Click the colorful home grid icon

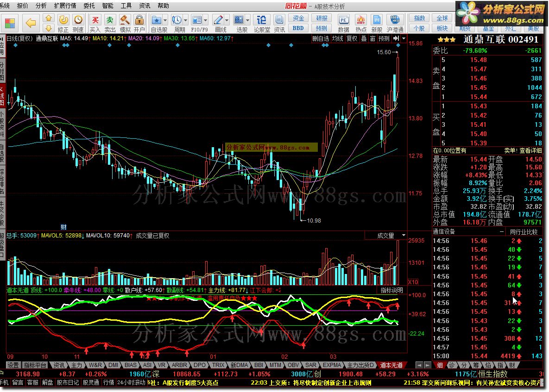click(10, 23)
